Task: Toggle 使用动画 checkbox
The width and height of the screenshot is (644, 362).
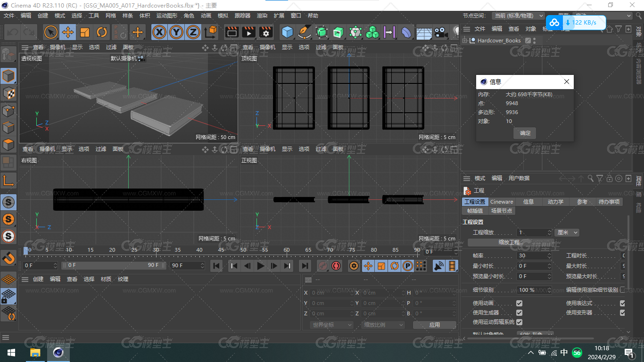Action: pyautogui.click(x=519, y=303)
